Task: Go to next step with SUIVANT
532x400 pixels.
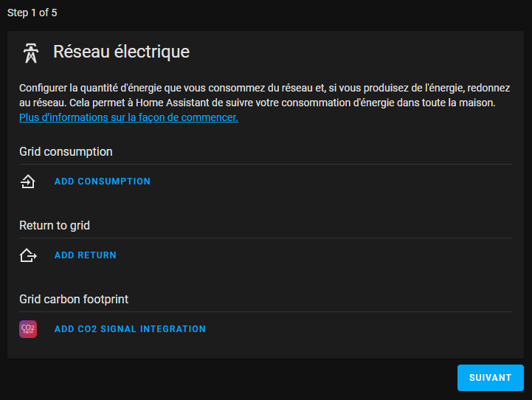Action: [490, 378]
